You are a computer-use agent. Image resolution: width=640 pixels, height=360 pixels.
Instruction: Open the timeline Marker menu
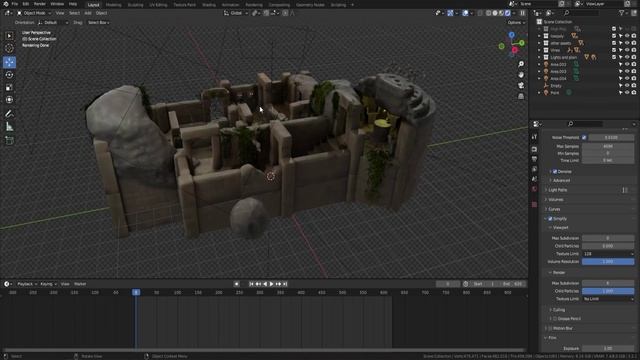(80, 284)
